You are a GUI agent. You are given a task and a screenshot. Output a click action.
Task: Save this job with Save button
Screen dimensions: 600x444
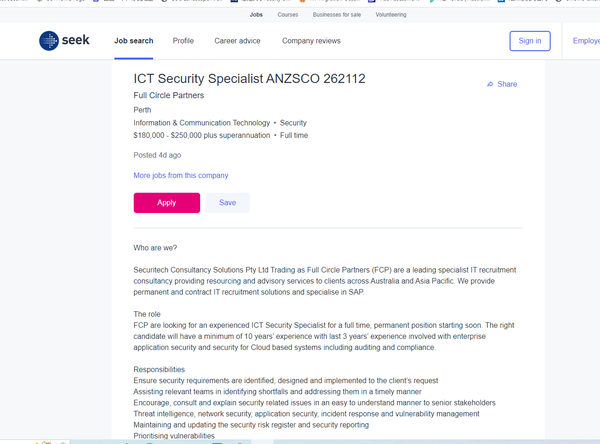coord(227,202)
